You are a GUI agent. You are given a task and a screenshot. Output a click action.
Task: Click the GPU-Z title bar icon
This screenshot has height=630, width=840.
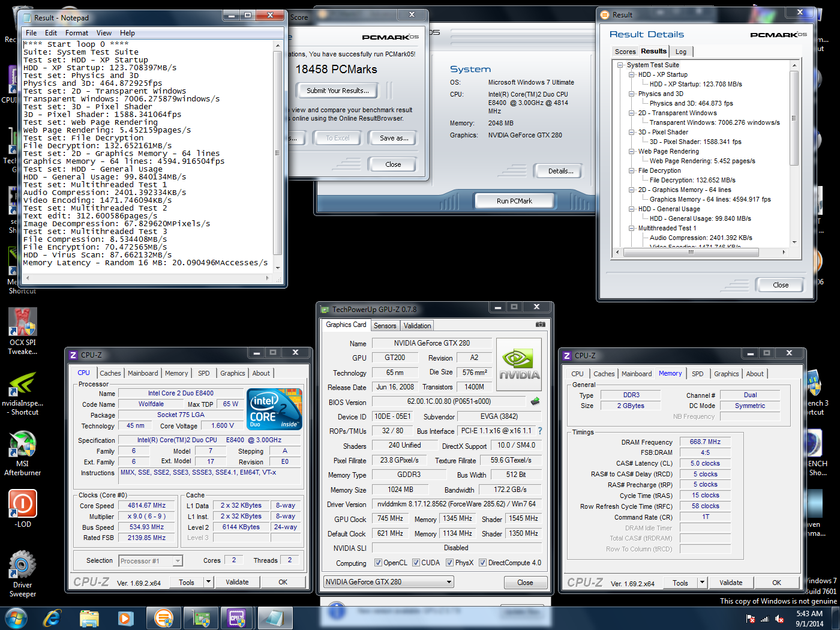[x=325, y=310]
